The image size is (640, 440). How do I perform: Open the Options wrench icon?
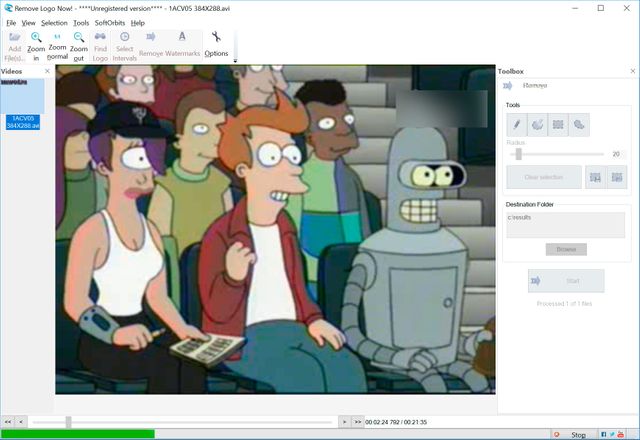[216, 44]
